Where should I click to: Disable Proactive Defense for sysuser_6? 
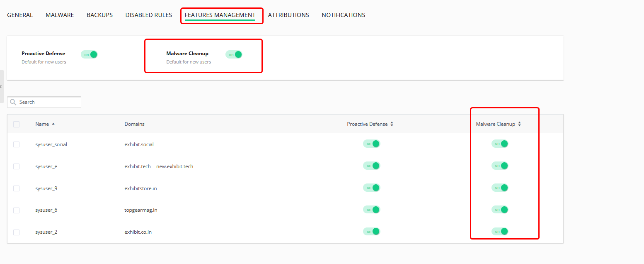click(x=371, y=210)
